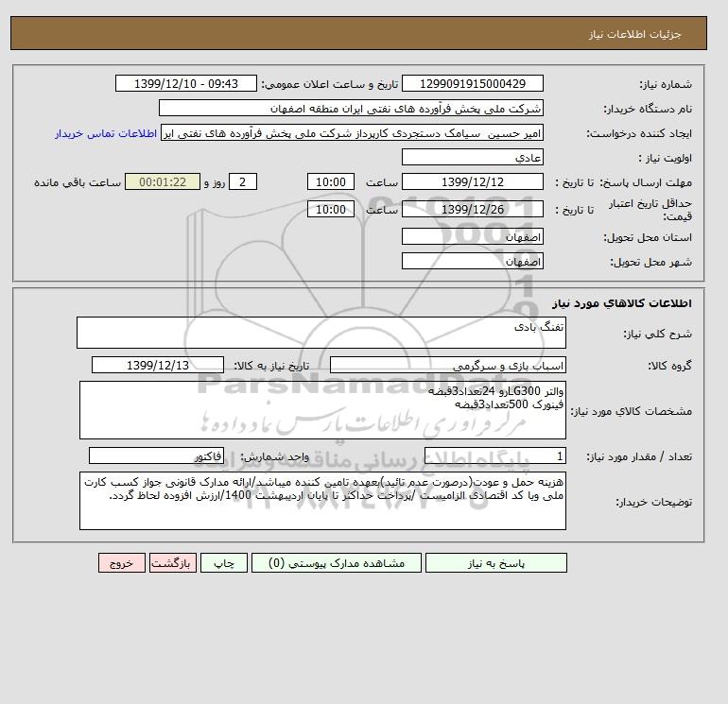Click the اولویت نیاز label

pos(666,158)
